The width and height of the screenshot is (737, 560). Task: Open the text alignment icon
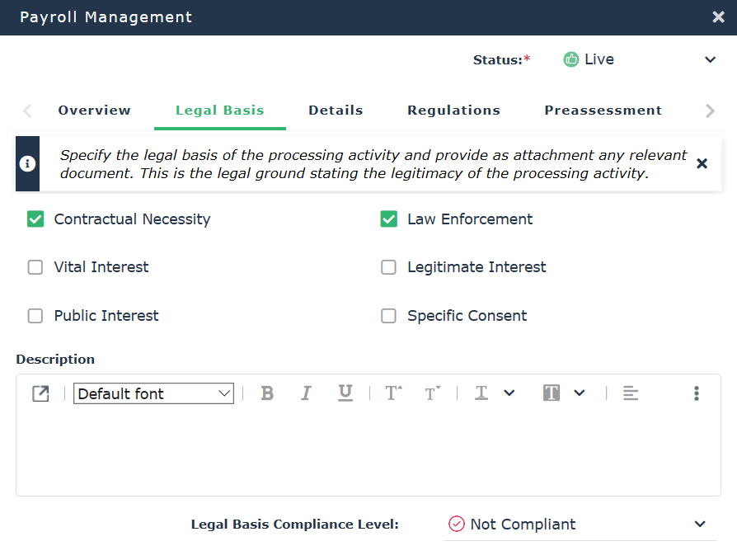point(630,393)
